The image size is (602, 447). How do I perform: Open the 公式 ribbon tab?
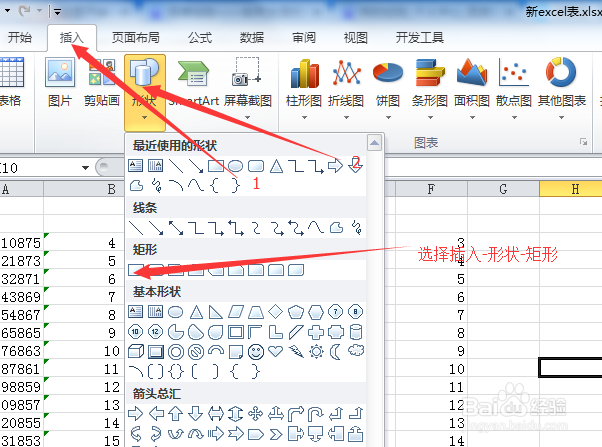(200, 37)
